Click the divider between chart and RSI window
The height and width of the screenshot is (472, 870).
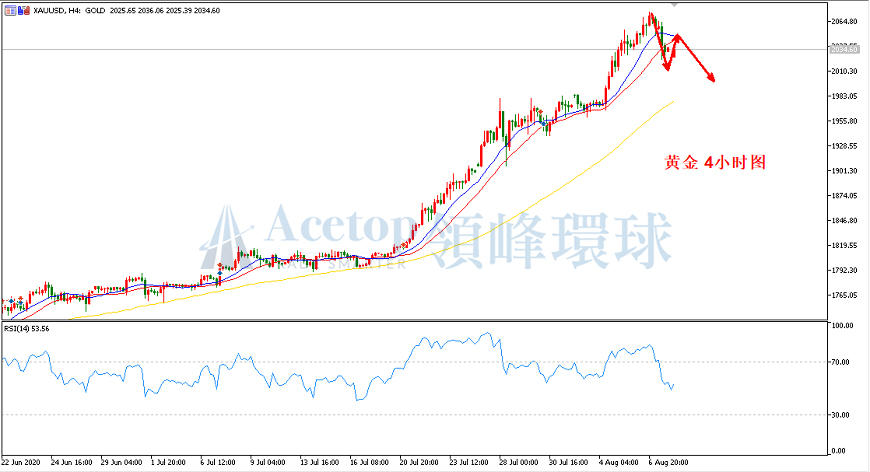[414, 321]
